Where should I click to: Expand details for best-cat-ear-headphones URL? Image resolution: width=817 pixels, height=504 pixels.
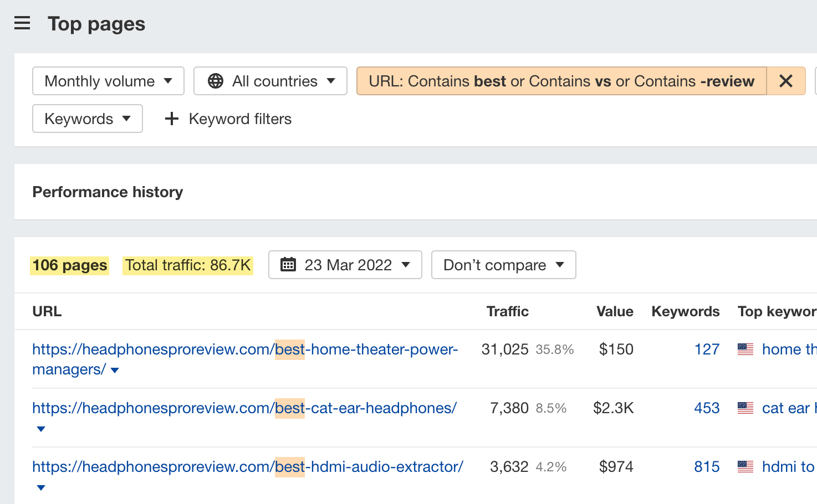[x=40, y=429]
